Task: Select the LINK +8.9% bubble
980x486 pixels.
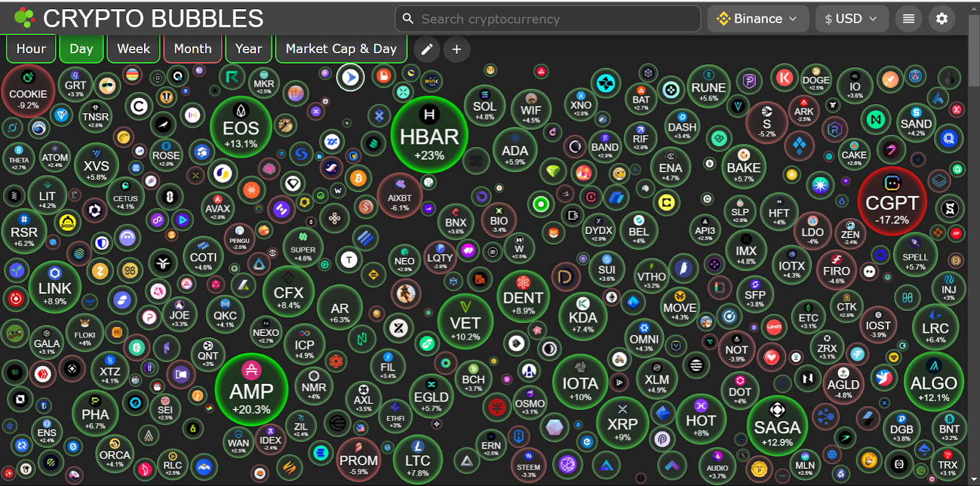Action: click(55, 288)
